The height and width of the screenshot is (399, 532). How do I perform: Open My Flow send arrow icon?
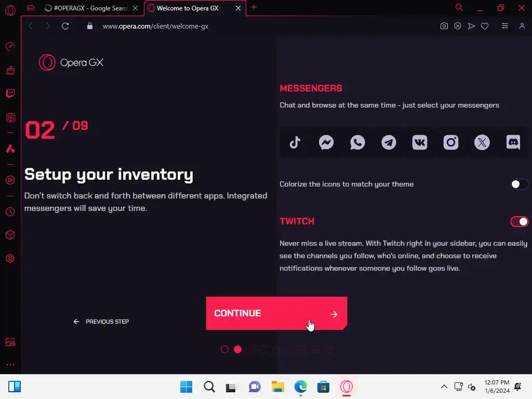click(471, 26)
